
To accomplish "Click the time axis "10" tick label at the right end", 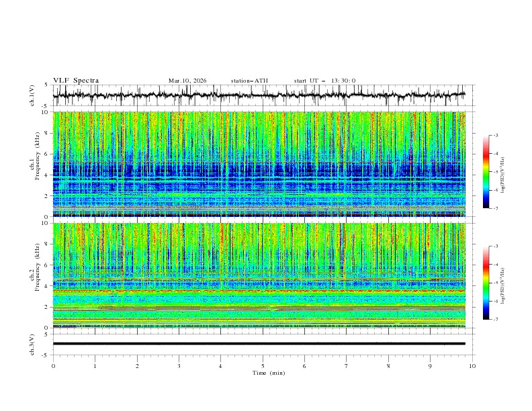I will click(472, 366).
